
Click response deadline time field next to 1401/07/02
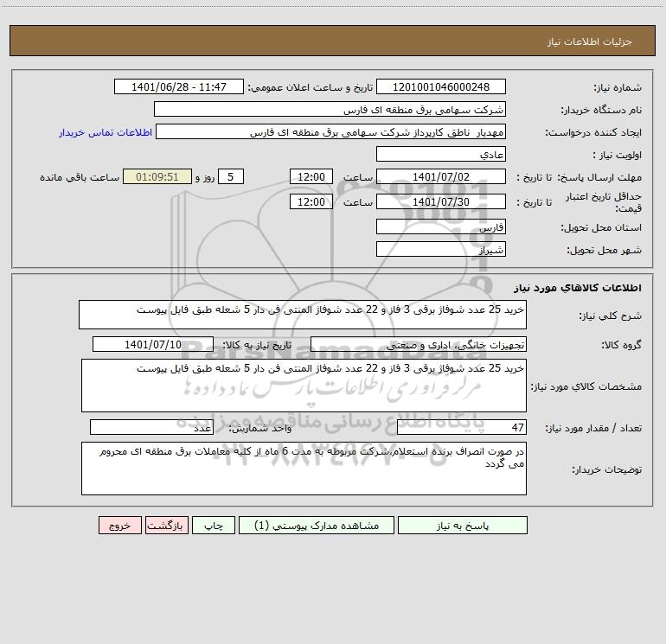click(311, 176)
